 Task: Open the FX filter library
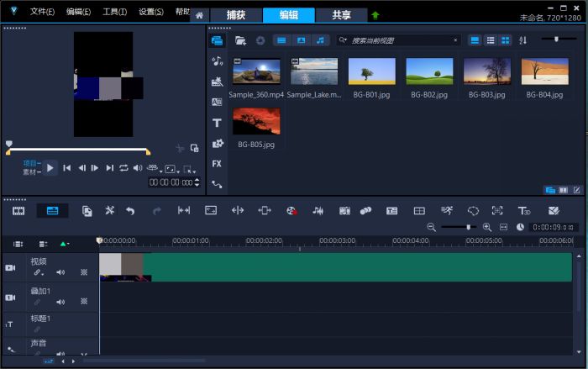click(217, 164)
